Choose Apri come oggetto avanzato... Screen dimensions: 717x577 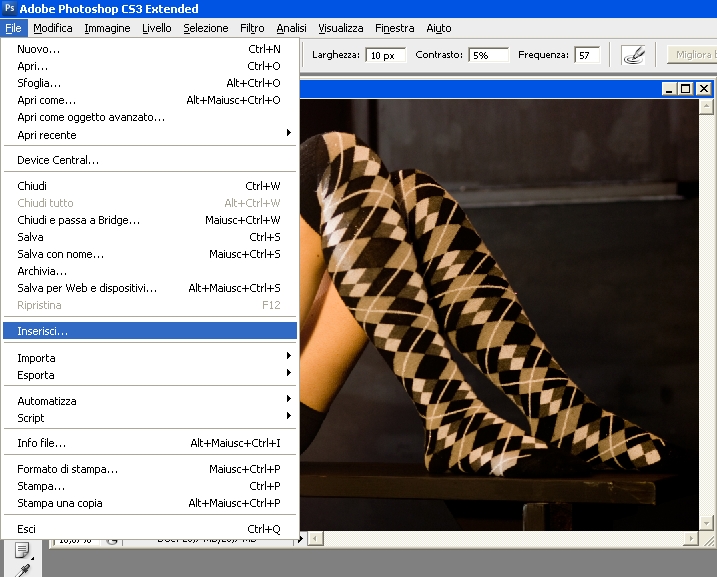point(150,117)
